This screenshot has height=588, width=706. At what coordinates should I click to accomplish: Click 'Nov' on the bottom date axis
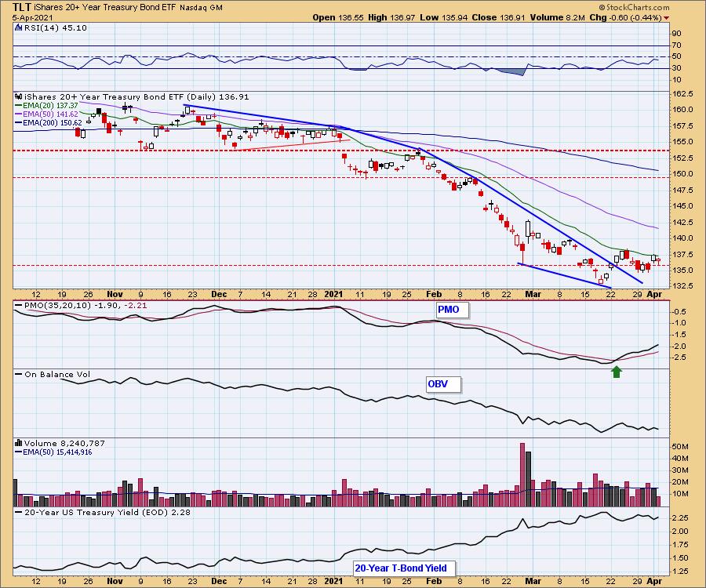pos(115,581)
